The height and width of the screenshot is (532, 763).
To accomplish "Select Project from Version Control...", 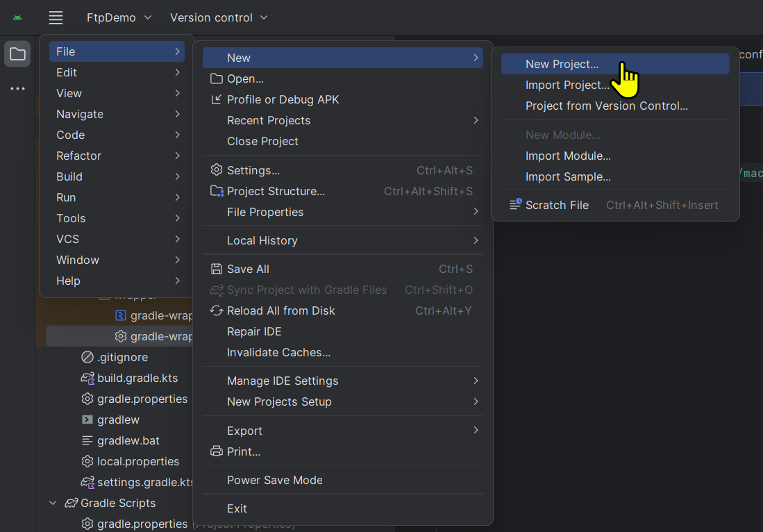I will [x=615, y=106].
